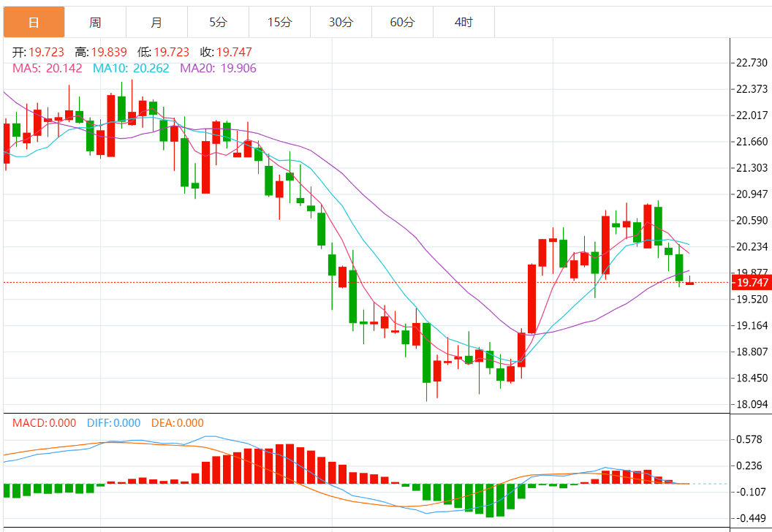Click the 20.234 price axis label
Viewport: 772px width, 532px height.
pos(752,246)
